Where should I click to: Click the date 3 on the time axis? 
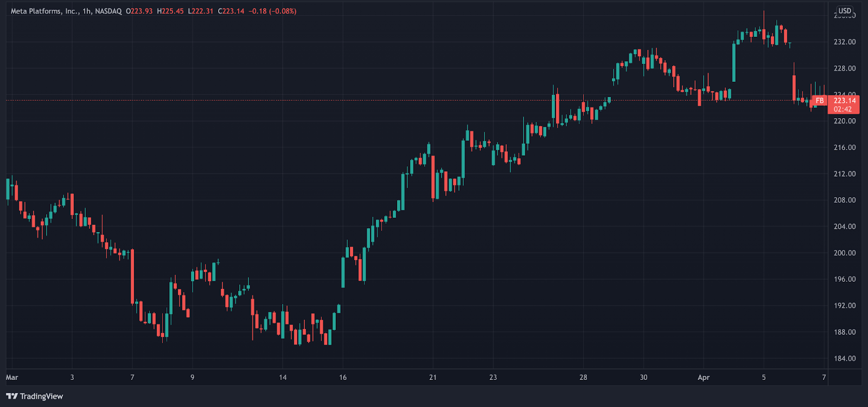72,378
